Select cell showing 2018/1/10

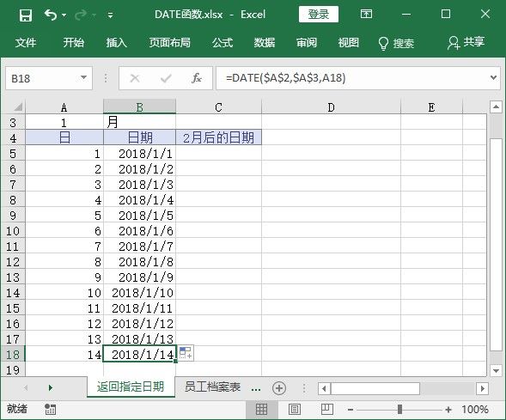(139, 293)
